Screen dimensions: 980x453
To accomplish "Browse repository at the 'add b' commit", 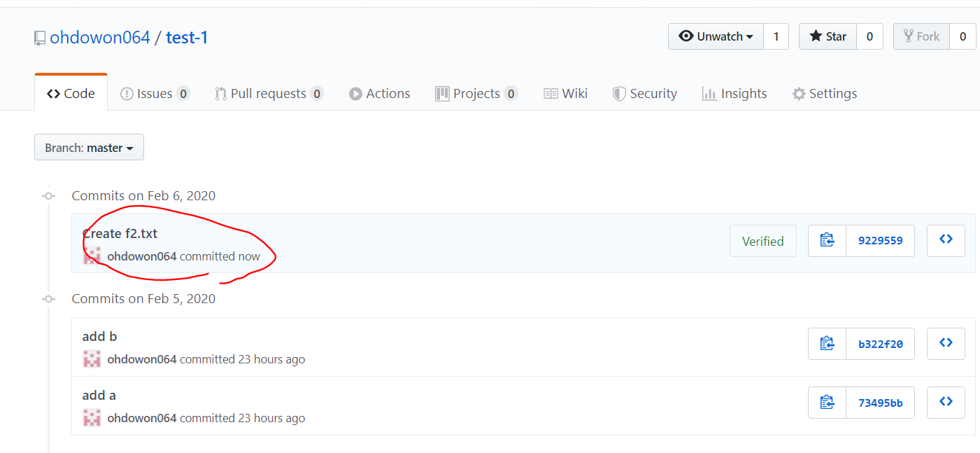I will tap(946, 344).
